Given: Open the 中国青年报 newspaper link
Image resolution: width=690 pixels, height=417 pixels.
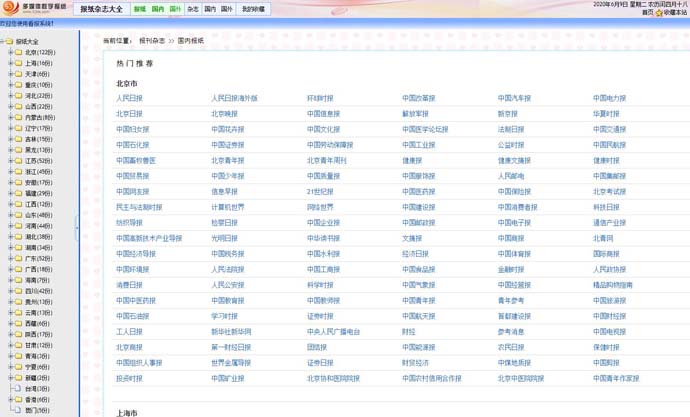Looking at the screenshot, I should (418, 300).
